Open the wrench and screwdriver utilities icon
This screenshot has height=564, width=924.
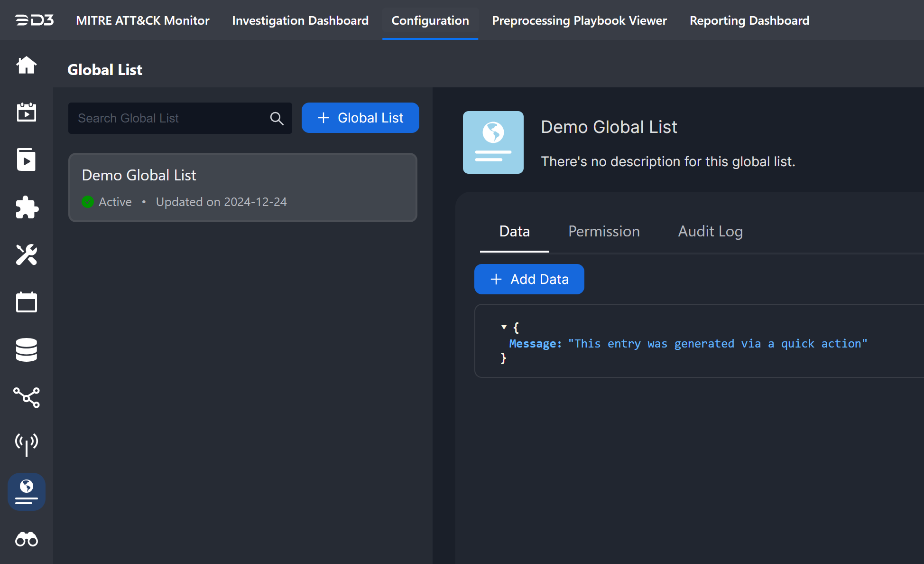(27, 254)
